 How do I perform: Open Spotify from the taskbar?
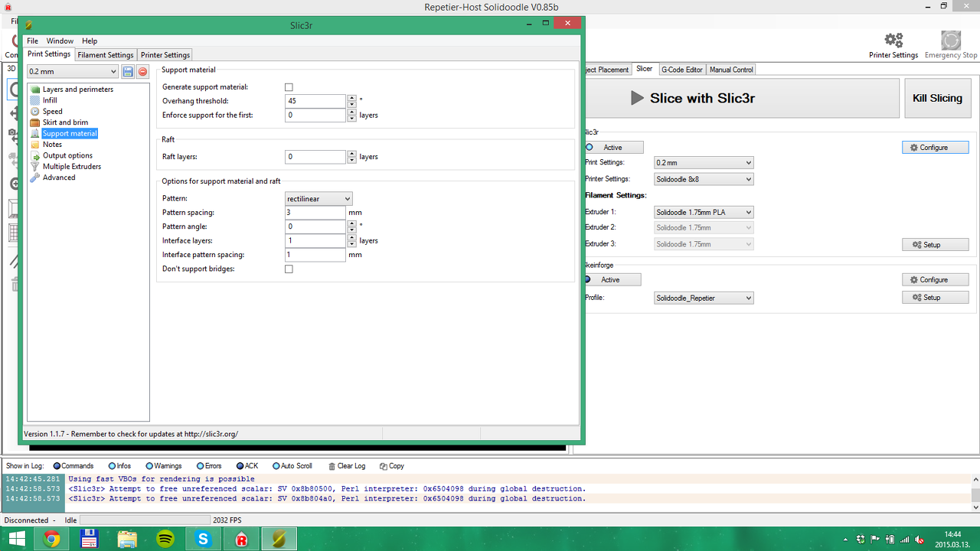(165, 539)
